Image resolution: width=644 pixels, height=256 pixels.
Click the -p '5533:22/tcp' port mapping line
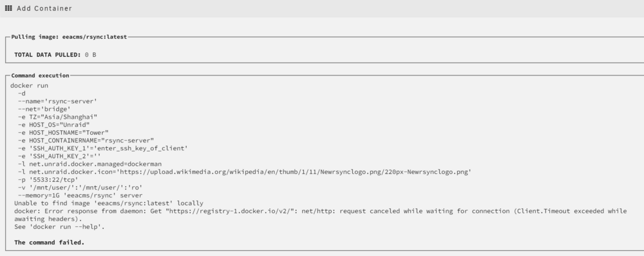click(x=48, y=179)
